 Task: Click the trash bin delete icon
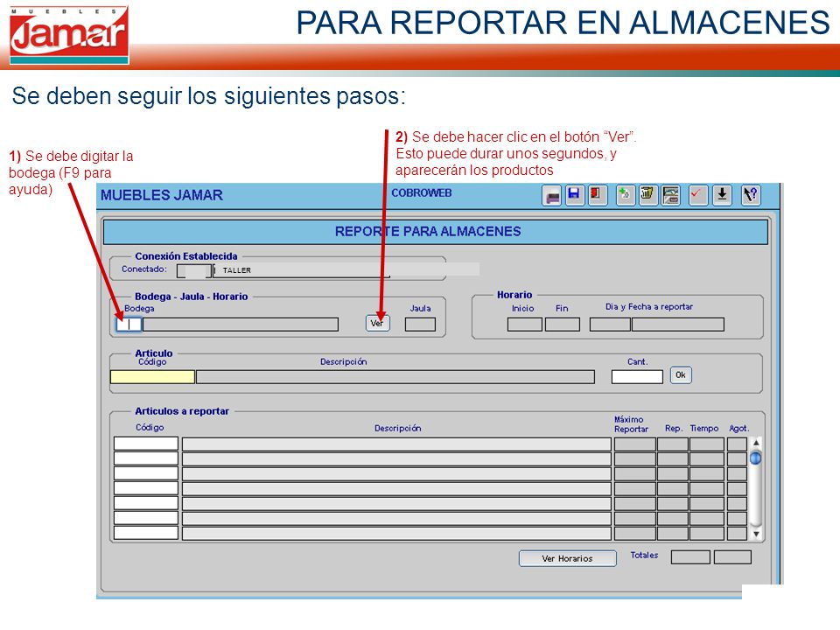[647, 195]
